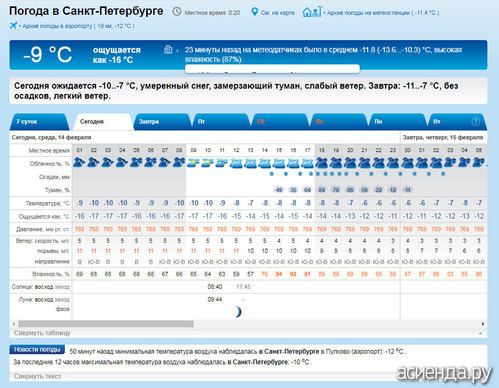Click the cloudiness icon for hour 07 today
The width and height of the screenshot is (499, 388).
pos(165,163)
